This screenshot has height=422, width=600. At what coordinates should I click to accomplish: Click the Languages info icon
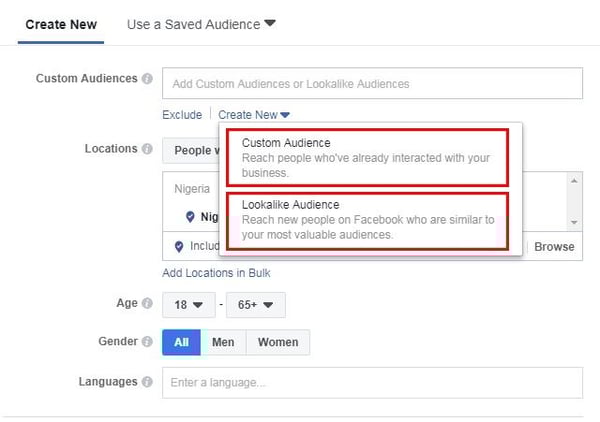click(147, 381)
